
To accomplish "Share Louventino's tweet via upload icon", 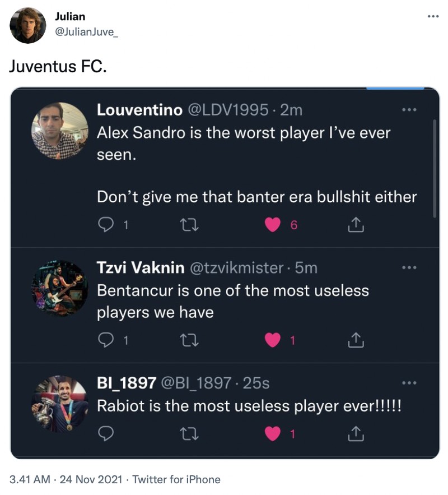I will 355,225.
